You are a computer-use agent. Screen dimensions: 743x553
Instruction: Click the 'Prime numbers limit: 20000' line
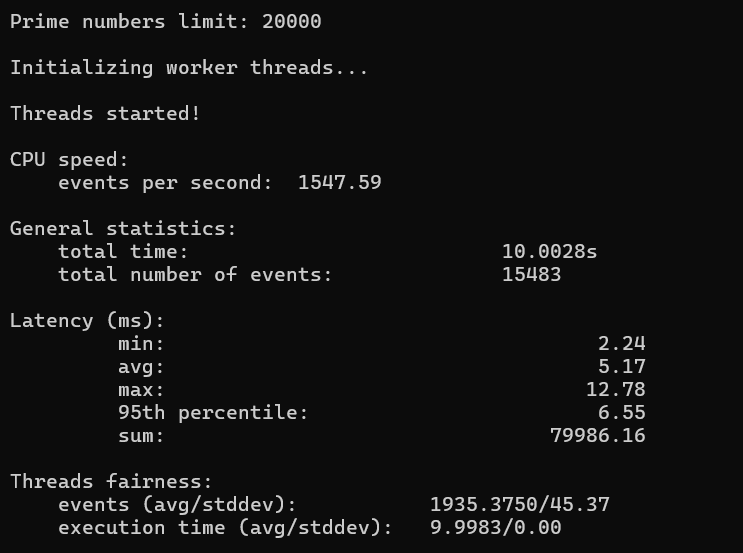point(166,22)
